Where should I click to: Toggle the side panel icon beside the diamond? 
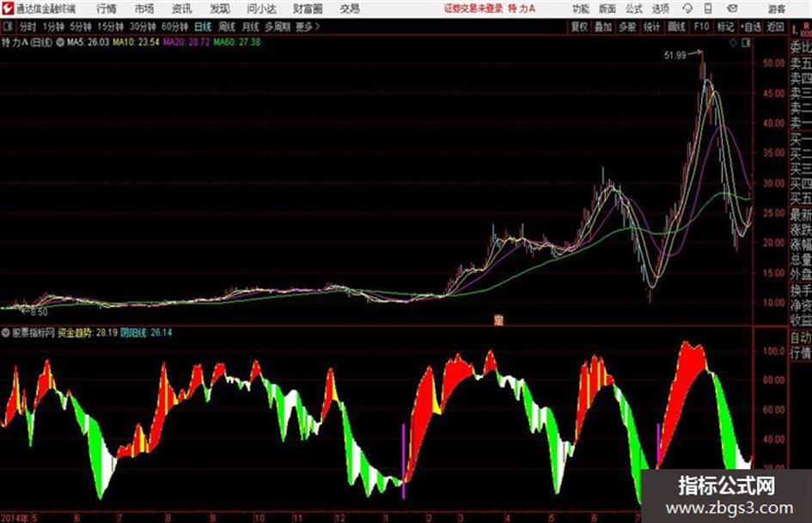point(746,43)
